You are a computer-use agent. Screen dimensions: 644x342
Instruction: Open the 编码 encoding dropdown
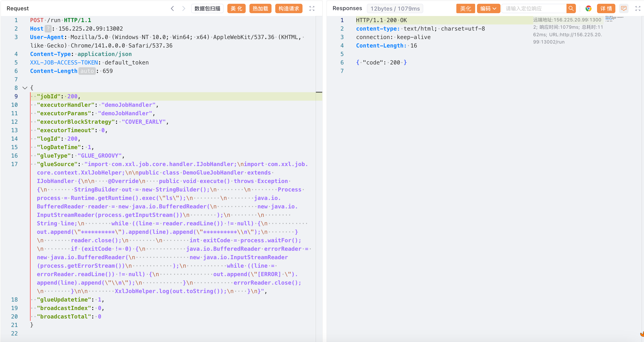point(488,8)
